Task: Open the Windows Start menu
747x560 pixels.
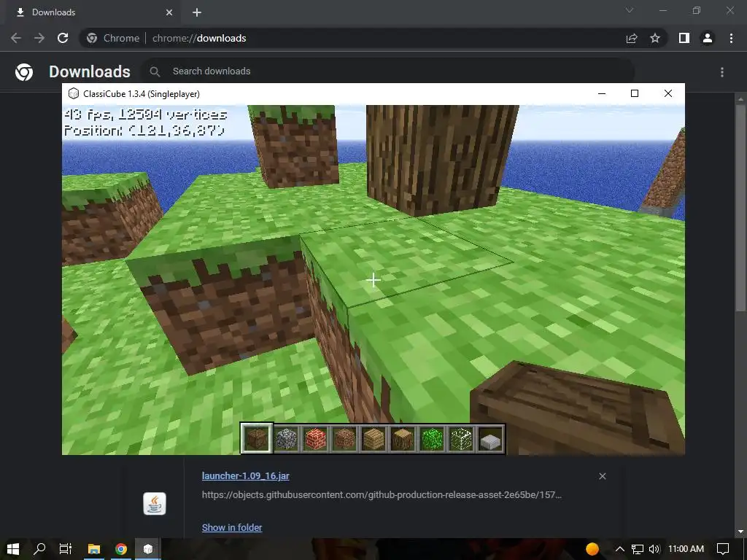Action: click(13, 549)
